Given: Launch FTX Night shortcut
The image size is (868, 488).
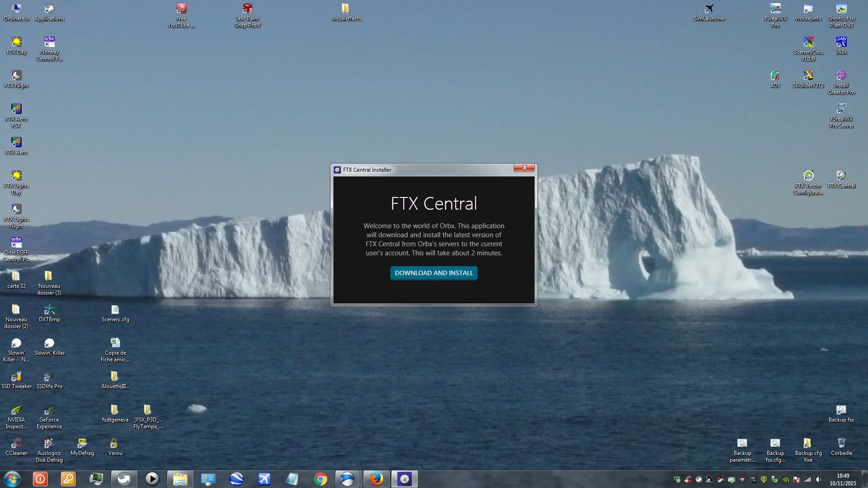Looking at the screenshot, I should [x=16, y=79].
